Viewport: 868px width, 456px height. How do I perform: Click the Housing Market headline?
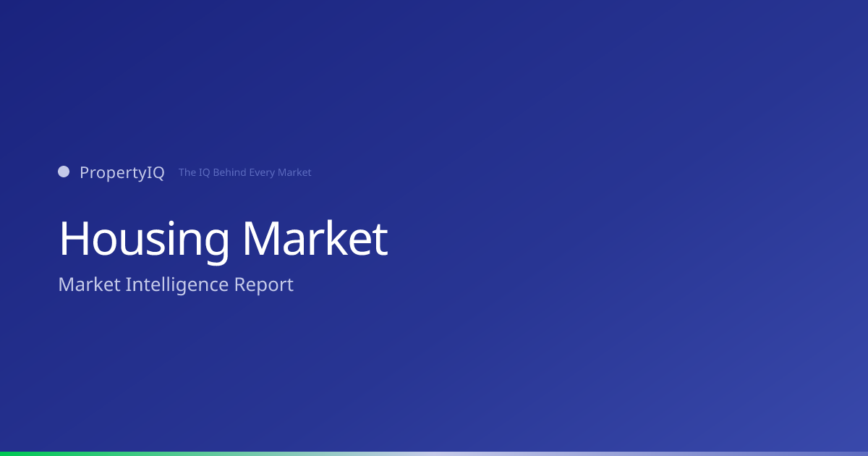(224, 240)
